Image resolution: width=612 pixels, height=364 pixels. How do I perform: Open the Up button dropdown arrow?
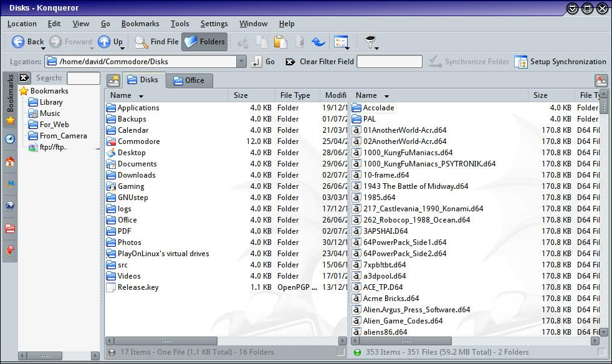click(x=122, y=48)
